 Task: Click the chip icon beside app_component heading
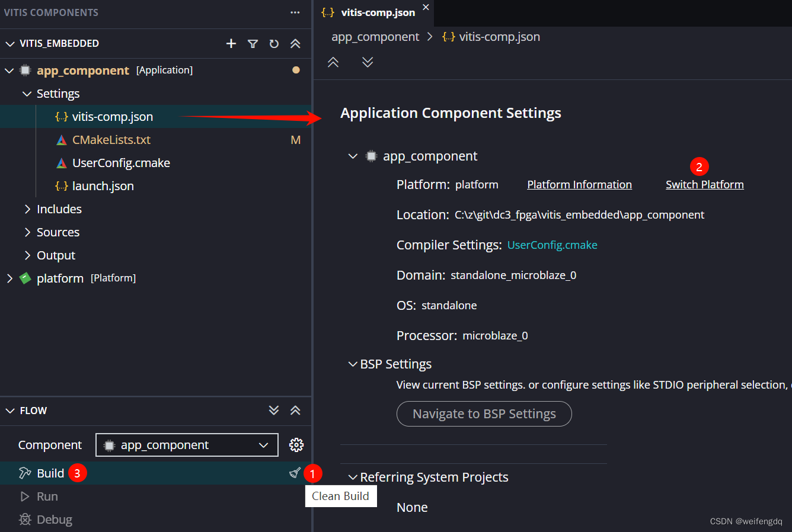point(371,156)
